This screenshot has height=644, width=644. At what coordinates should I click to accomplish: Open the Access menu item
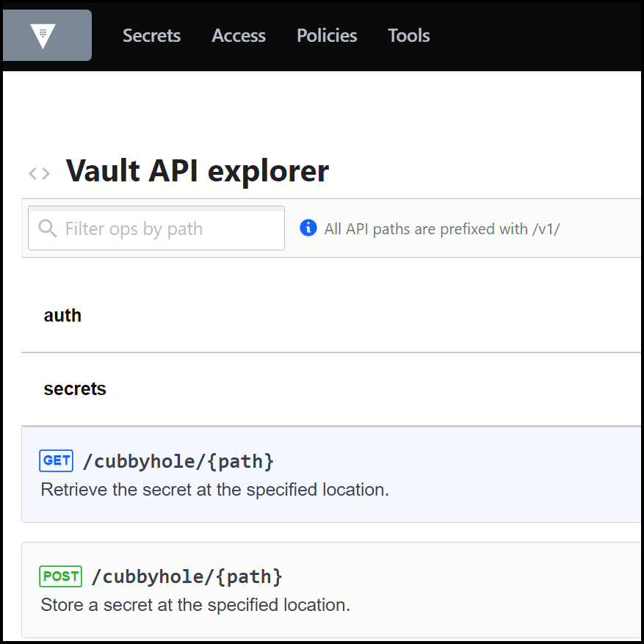[x=238, y=35]
